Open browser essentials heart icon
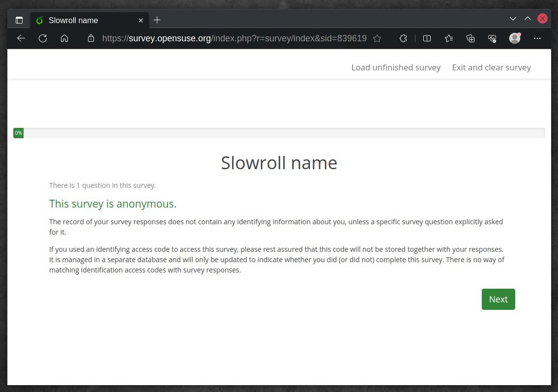The height and width of the screenshot is (392, 558). coord(492,38)
